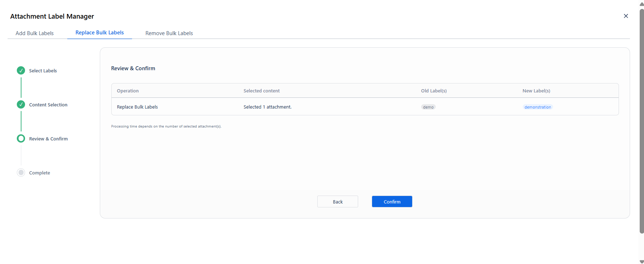This screenshot has width=644, height=264.
Task: Jump to the Select Labels step label
Action: click(x=43, y=71)
